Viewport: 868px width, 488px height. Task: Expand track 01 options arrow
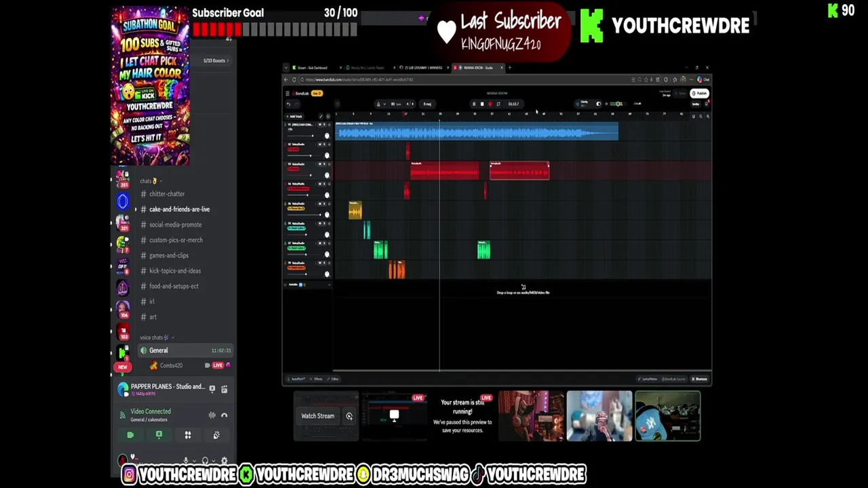click(329, 124)
